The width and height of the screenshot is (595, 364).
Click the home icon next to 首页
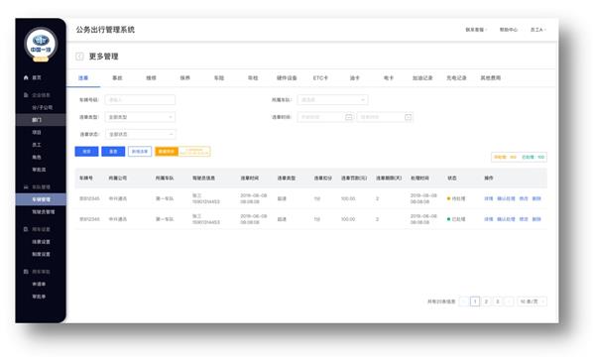(26, 77)
